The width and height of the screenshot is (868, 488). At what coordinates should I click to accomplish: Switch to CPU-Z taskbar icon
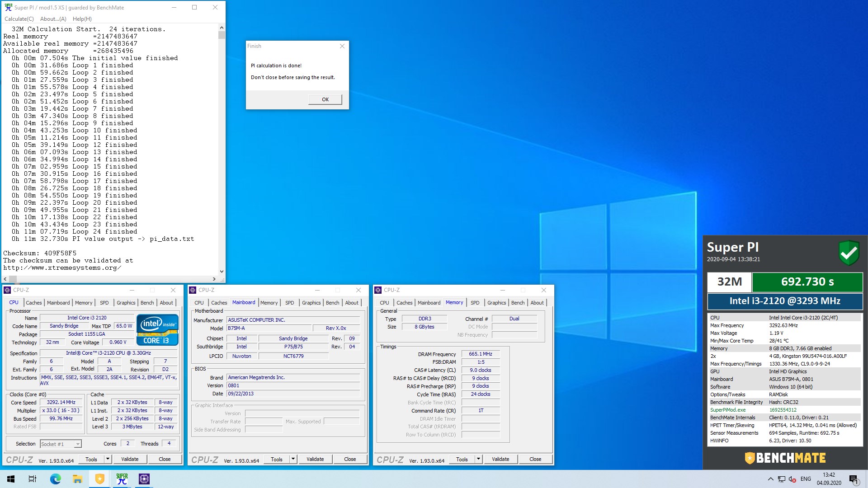(x=144, y=479)
